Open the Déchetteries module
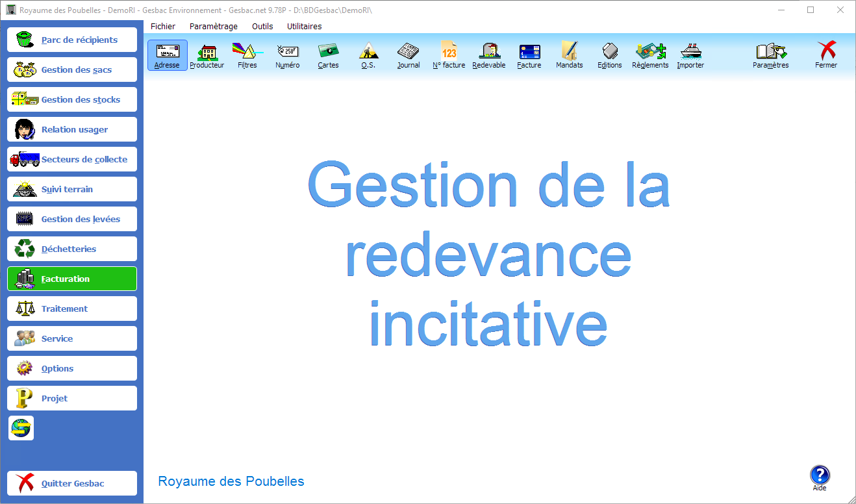 [x=72, y=249]
